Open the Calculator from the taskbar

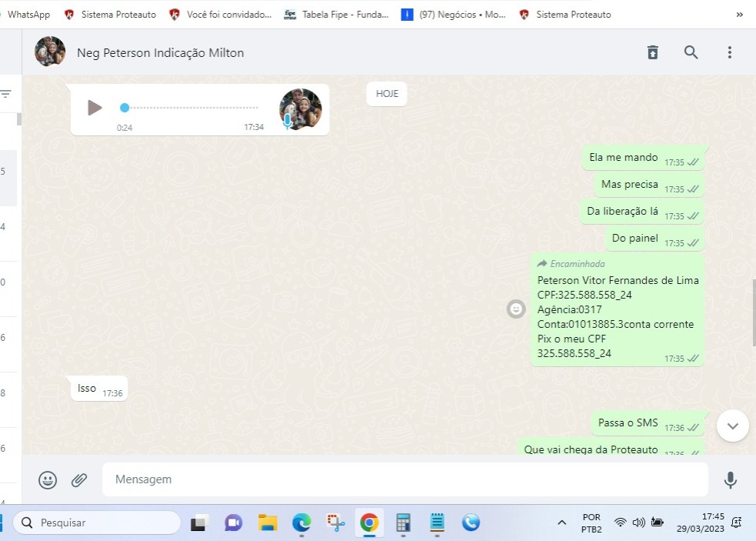point(403,523)
